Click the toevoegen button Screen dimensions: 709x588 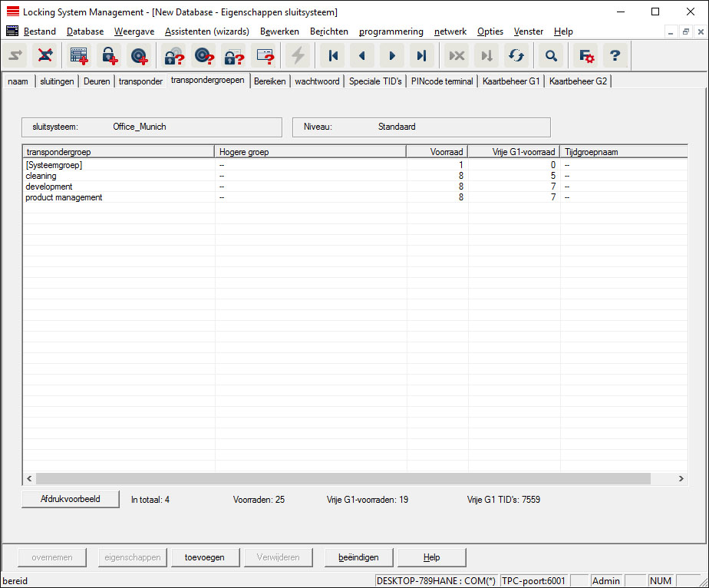pyautogui.click(x=204, y=557)
